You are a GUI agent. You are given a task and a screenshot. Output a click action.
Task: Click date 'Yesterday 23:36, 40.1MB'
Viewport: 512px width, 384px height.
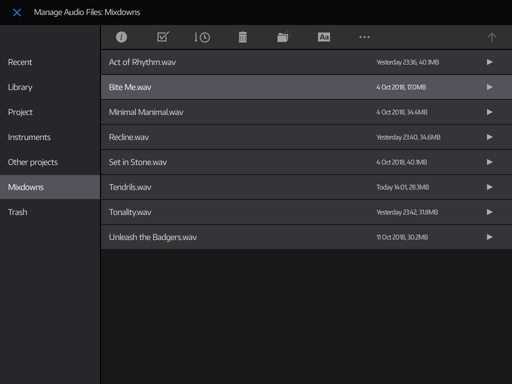click(408, 62)
